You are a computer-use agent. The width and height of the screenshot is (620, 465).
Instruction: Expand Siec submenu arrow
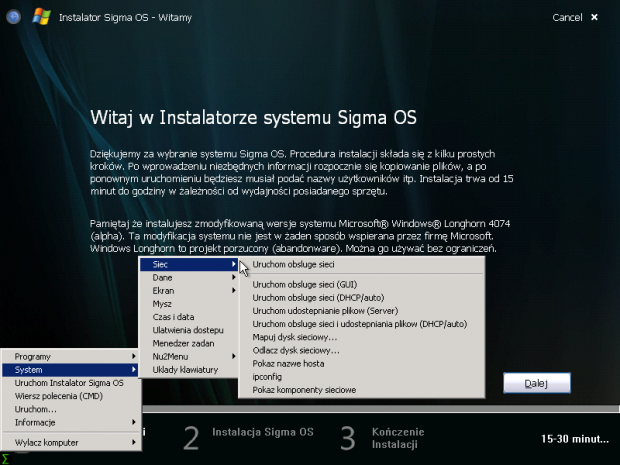[x=234, y=264]
